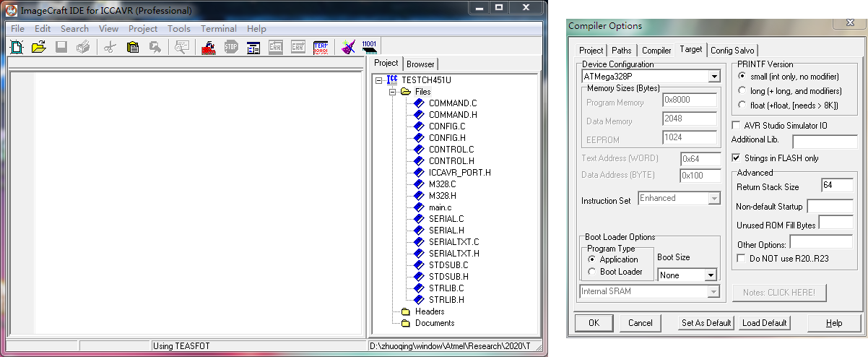Click the Other Options input field

pyautogui.click(x=821, y=242)
